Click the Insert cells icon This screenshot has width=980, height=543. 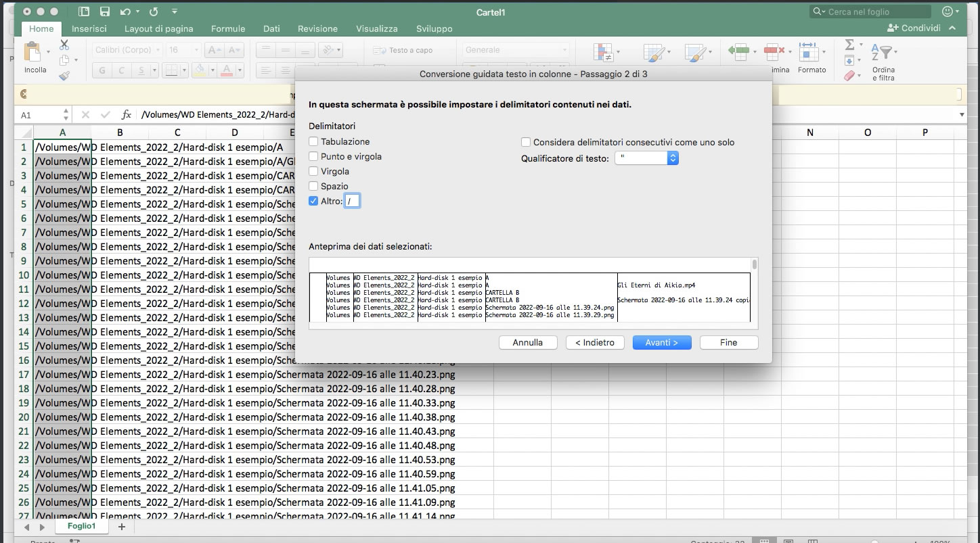[738, 51]
